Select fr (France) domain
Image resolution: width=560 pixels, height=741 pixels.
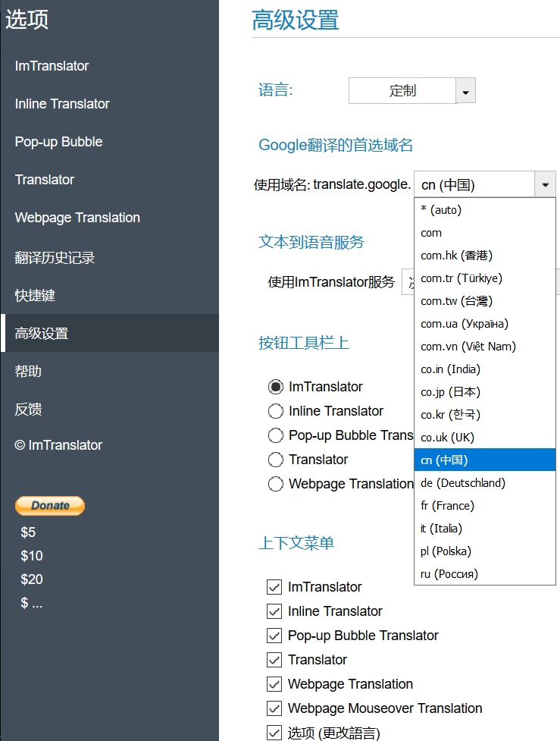click(485, 506)
